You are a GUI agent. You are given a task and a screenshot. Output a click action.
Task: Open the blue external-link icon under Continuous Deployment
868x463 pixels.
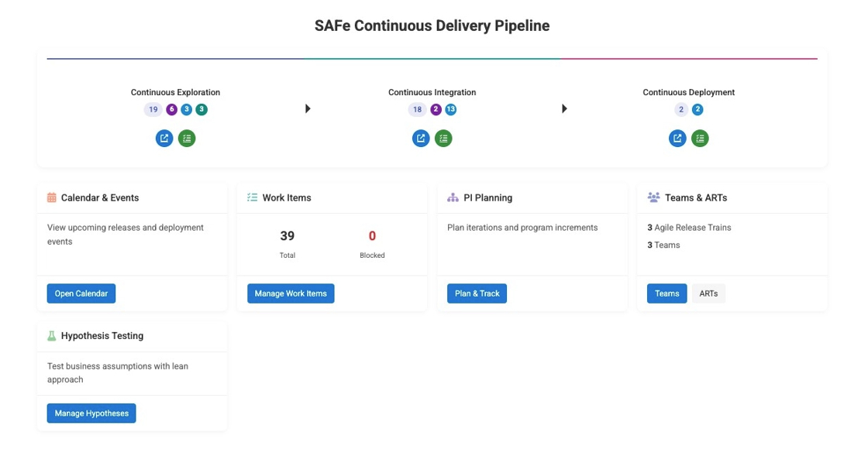tap(677, 139)
